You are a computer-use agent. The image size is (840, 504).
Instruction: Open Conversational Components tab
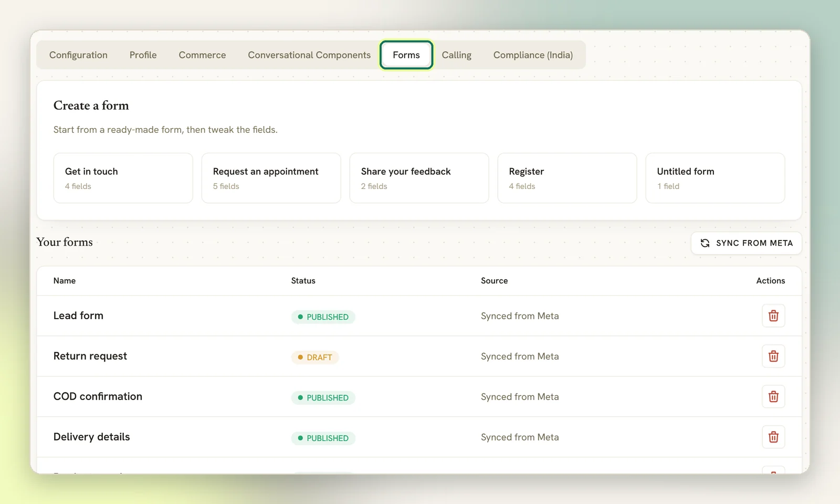coord(309,55)
